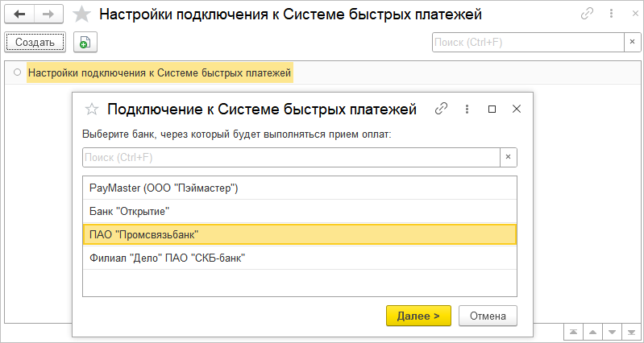Maximize the connection dialog

pyautogui.click(x=492, y=109)
